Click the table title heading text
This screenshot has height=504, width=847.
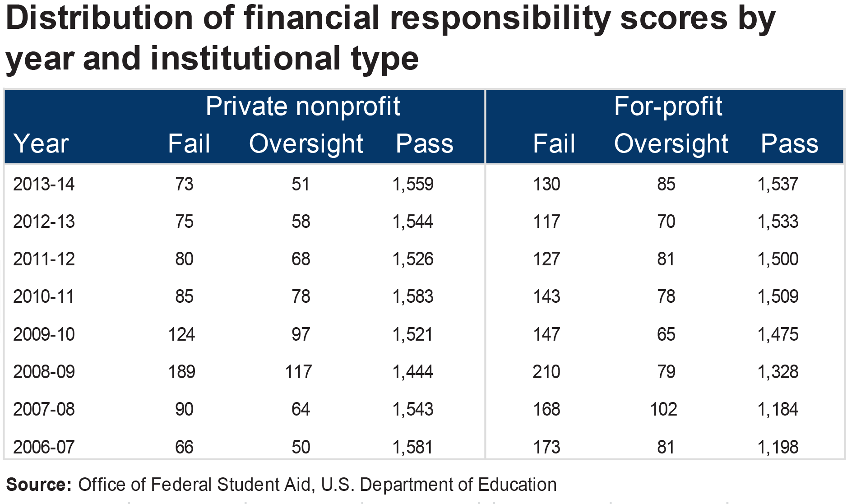pyautogui.click(x=390, y=38)
